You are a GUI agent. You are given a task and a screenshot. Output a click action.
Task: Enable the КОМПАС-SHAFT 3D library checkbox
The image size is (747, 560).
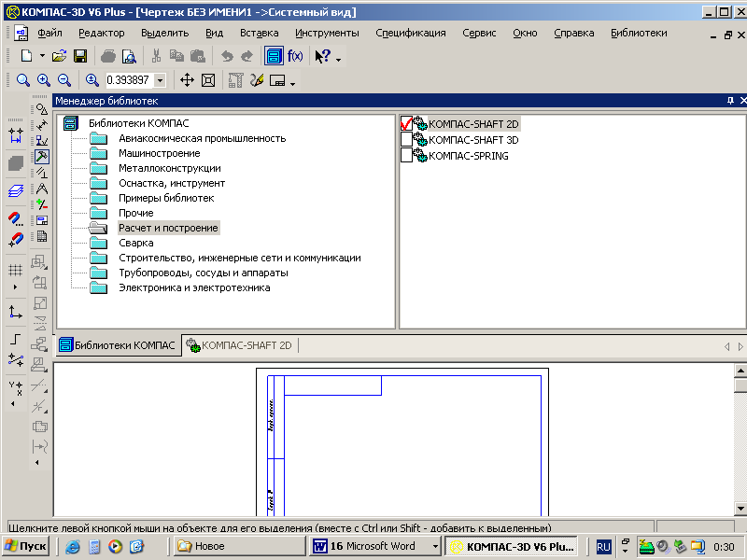(x=406, y=139)
